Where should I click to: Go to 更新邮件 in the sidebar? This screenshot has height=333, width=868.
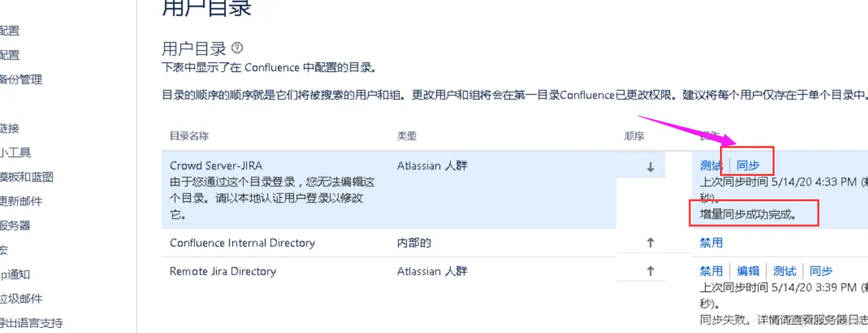[x=21, y=201]
